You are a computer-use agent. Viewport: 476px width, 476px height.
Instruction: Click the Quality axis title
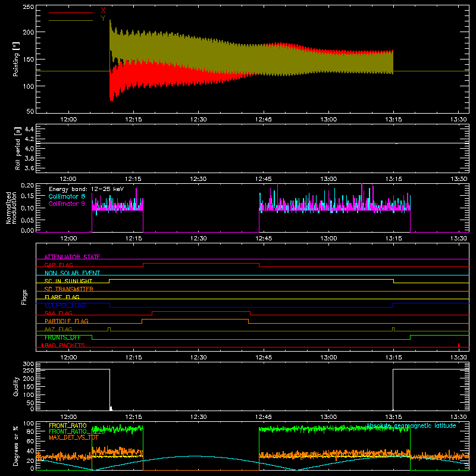[16, 386]
